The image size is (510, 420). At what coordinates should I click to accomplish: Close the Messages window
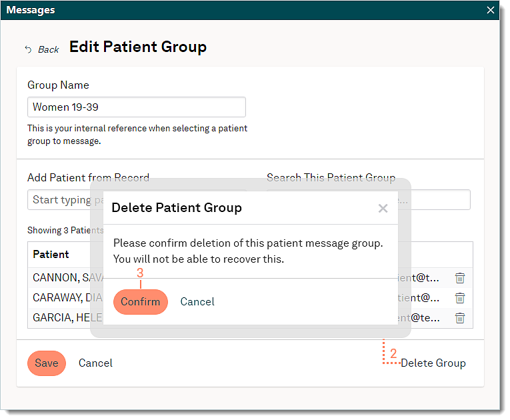[491, 10]
